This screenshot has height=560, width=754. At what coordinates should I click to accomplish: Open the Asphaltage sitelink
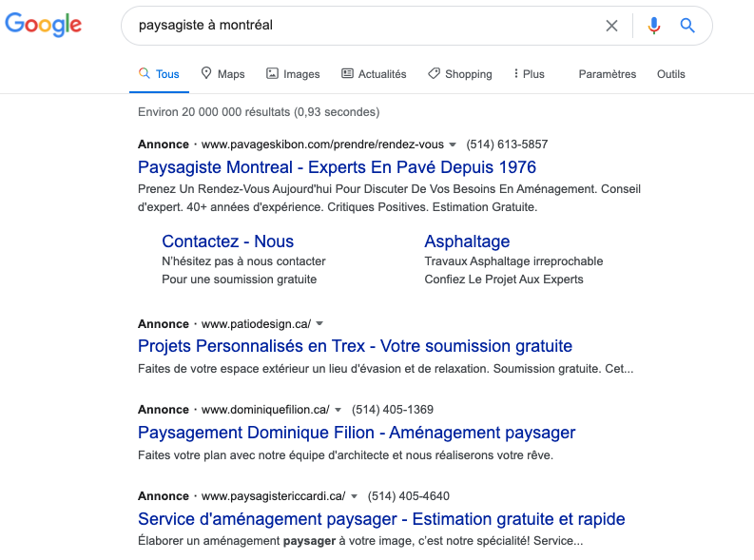[467, 241]
